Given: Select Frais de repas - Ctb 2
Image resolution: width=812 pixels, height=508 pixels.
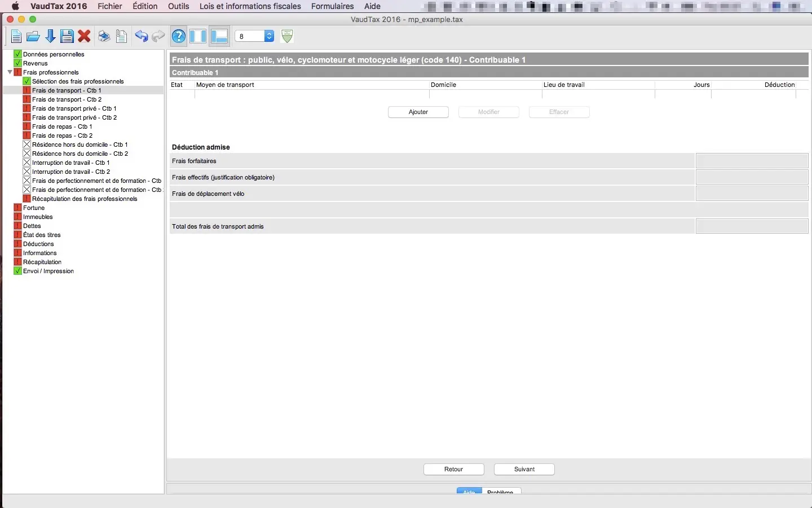Looking at the screenshot, I should [x=63, y=135].
